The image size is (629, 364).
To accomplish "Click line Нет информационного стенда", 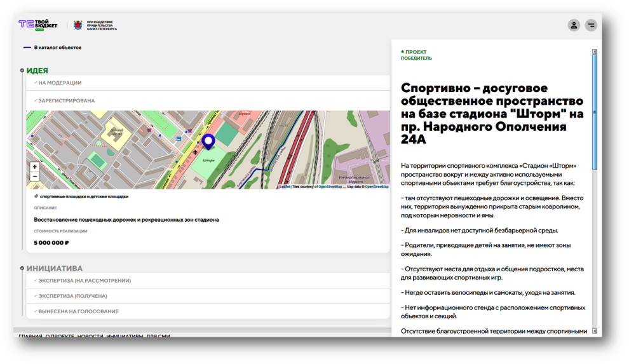I will click(x=492, y=312).
